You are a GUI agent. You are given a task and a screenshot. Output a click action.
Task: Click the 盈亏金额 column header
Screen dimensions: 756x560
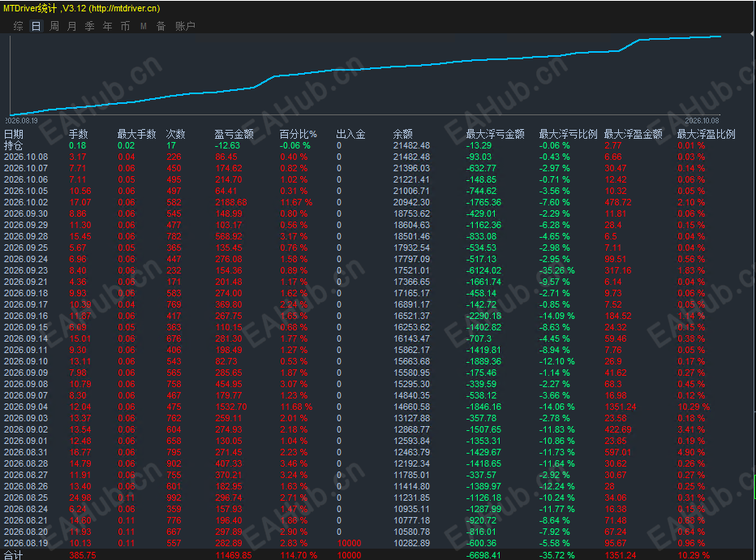234,134
